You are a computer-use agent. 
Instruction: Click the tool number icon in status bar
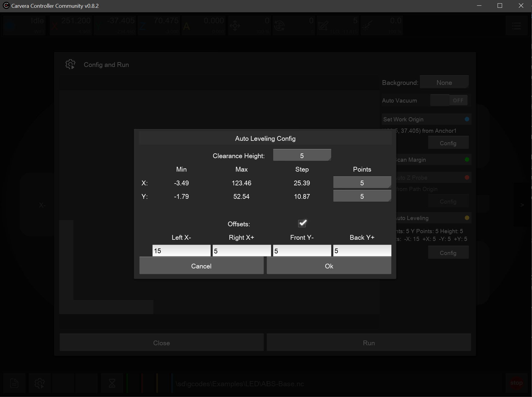click(323, 26)
